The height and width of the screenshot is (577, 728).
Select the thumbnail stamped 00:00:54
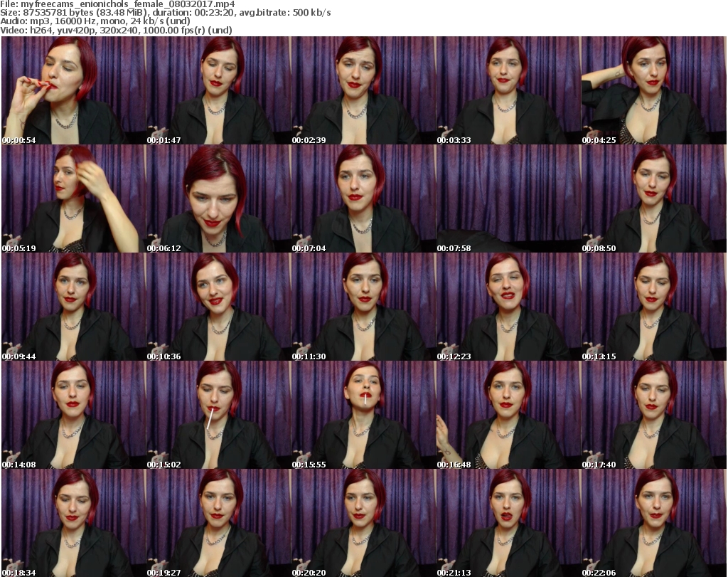point(73,90)
